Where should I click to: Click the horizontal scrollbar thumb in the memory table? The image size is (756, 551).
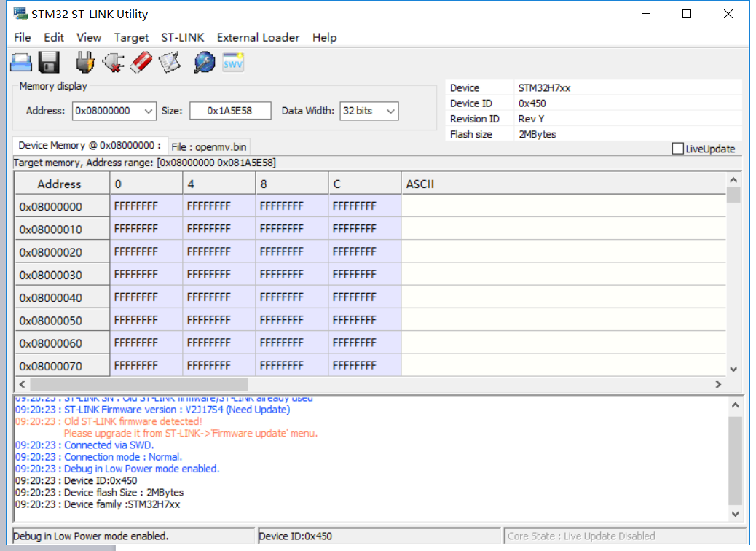tap(139, 385)
